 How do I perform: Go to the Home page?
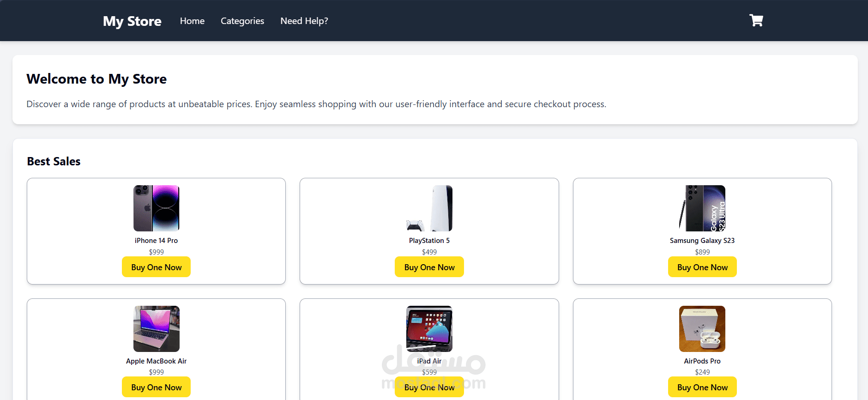[x=192, y=21]
